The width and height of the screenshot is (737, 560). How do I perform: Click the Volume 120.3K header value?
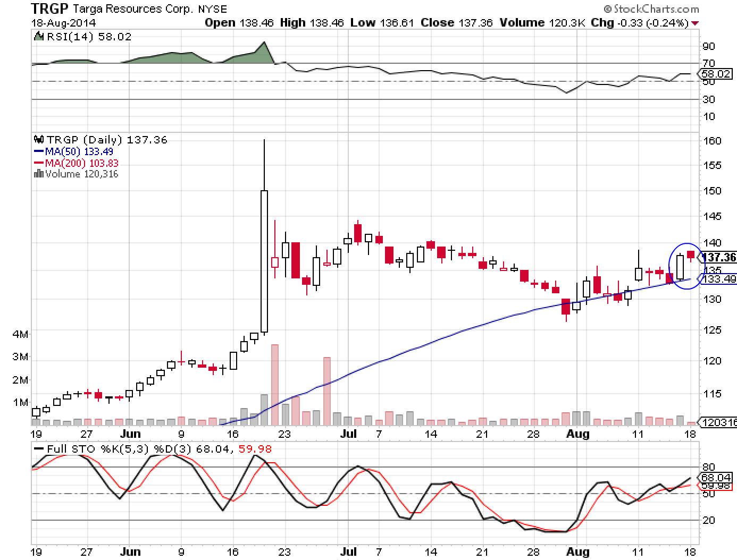542,23
